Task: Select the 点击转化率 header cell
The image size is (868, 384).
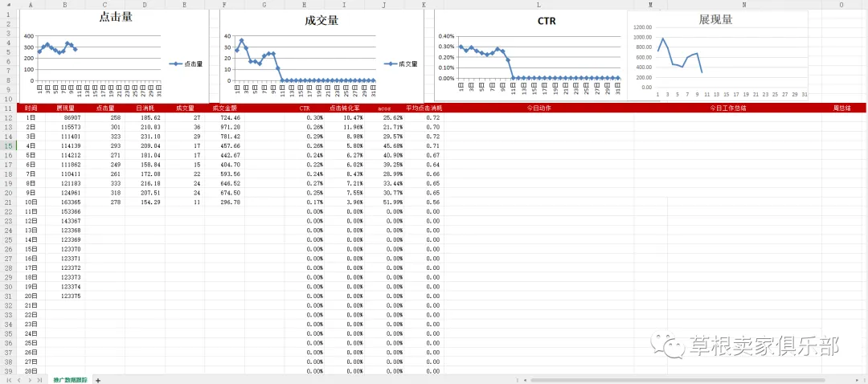Action: [x=344, y=108]
